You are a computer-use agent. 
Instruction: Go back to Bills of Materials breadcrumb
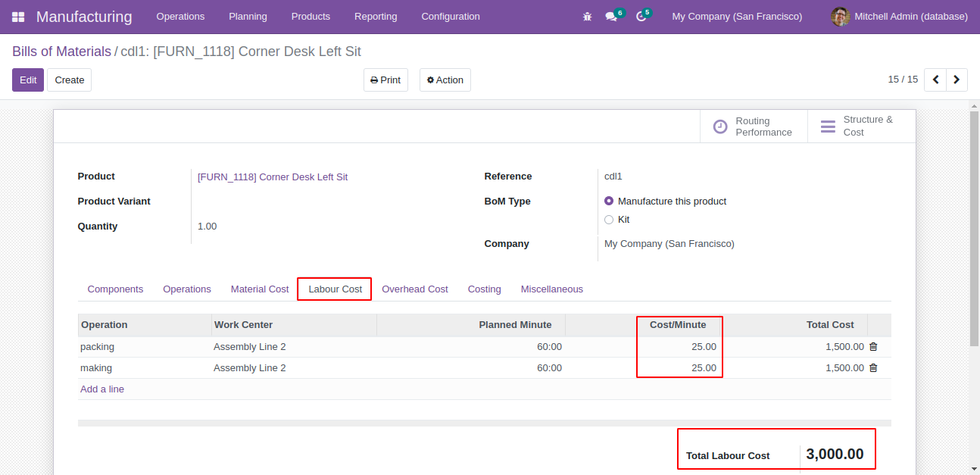click(61, 52)
